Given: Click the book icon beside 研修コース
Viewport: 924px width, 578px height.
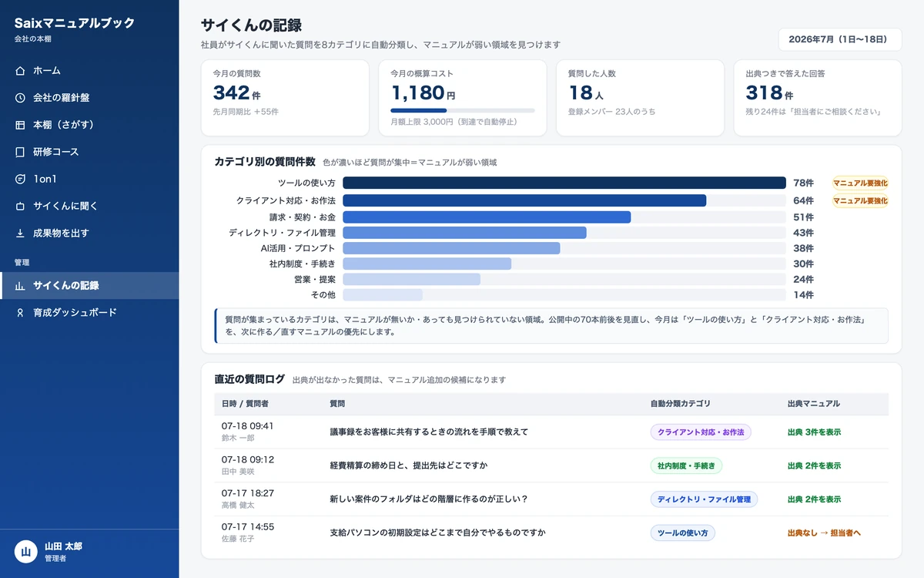Looking at the screenshot, I should click(20, 152).
